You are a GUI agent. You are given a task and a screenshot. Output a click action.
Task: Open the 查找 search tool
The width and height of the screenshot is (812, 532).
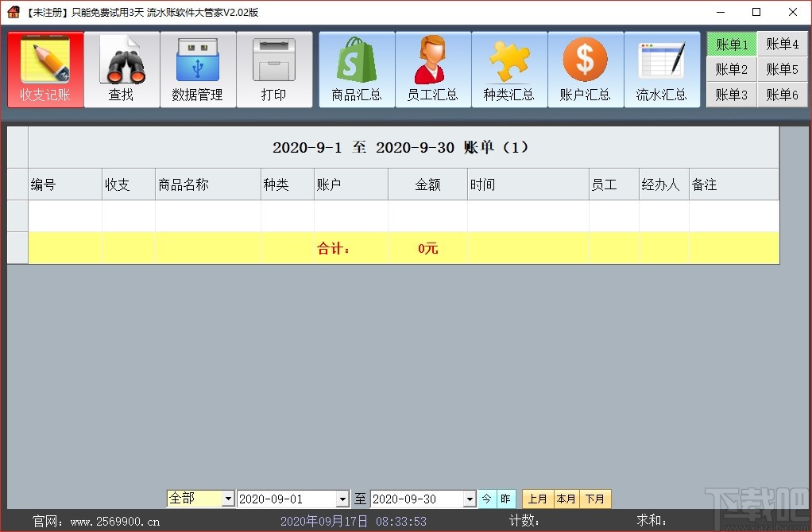point(122,68)
